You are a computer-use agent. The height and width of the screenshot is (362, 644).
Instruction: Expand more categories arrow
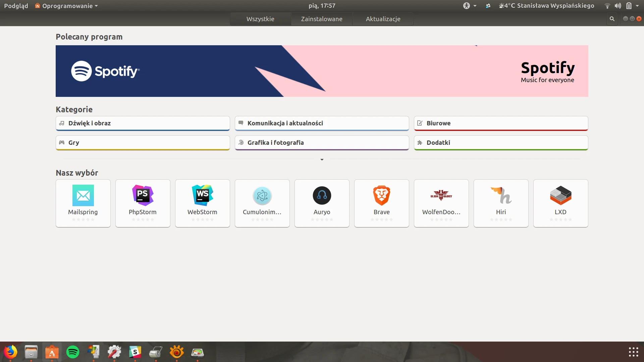pyautogui.click(x=322, y=160)
